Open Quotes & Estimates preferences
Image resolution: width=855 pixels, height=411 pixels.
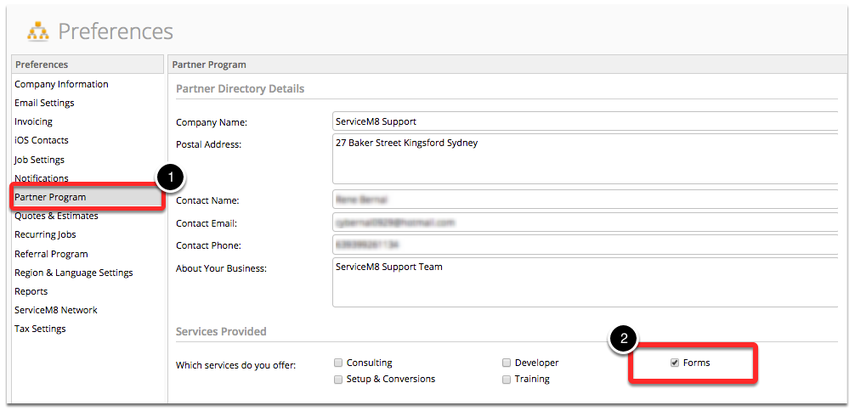pos(56,216)
